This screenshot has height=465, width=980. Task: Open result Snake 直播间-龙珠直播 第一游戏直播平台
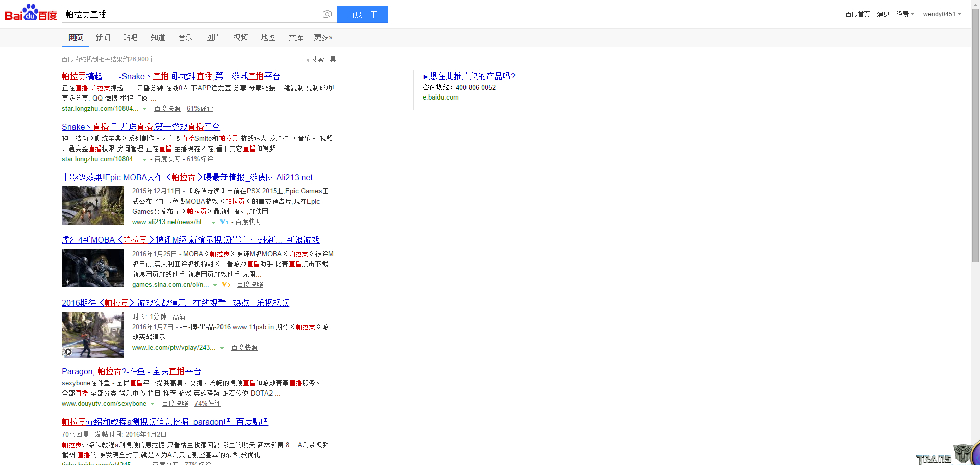tap(141, 127)
